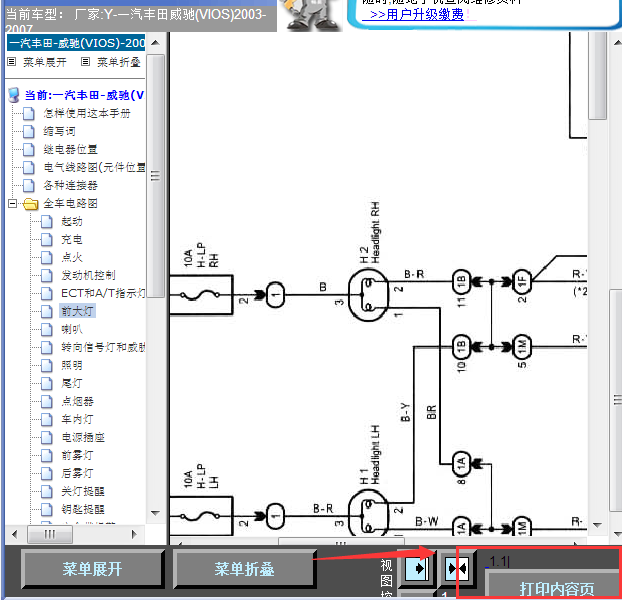Click the inward-arrows view control icon
Screen dimensions: 622x600
pyautogui.click(x=457, y=569)
